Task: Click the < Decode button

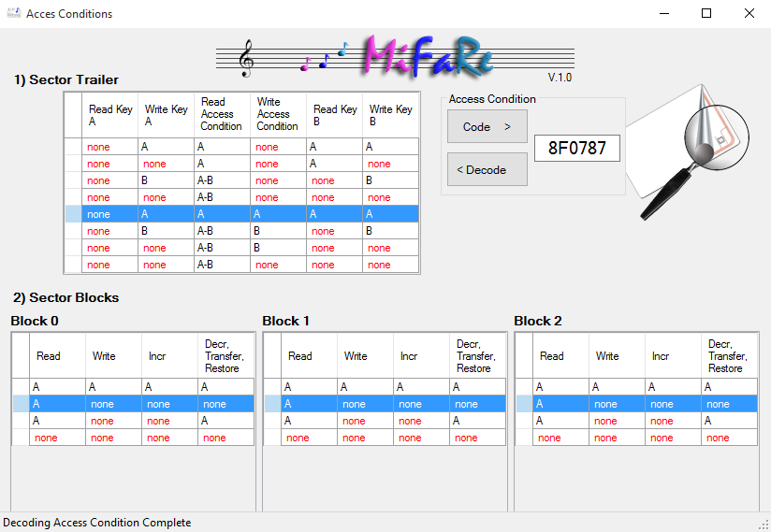Action: [487, 169]
